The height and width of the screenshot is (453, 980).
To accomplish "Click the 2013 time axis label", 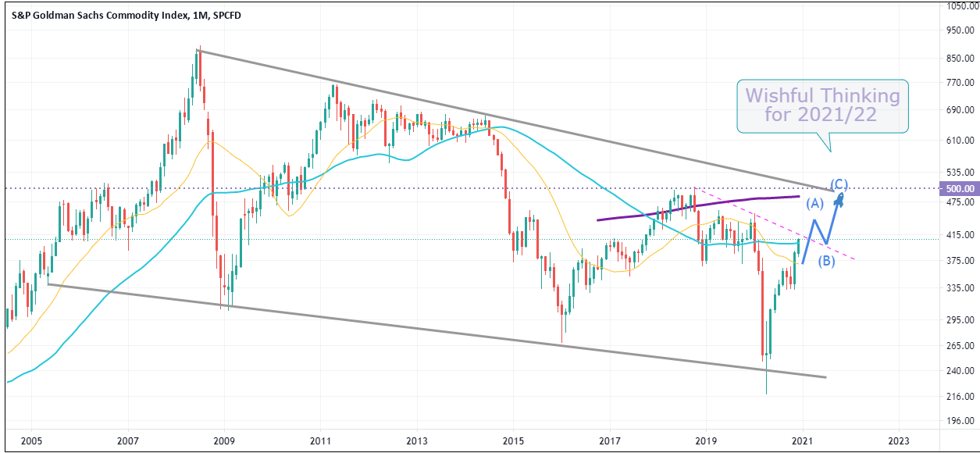I will click(417, 441).
